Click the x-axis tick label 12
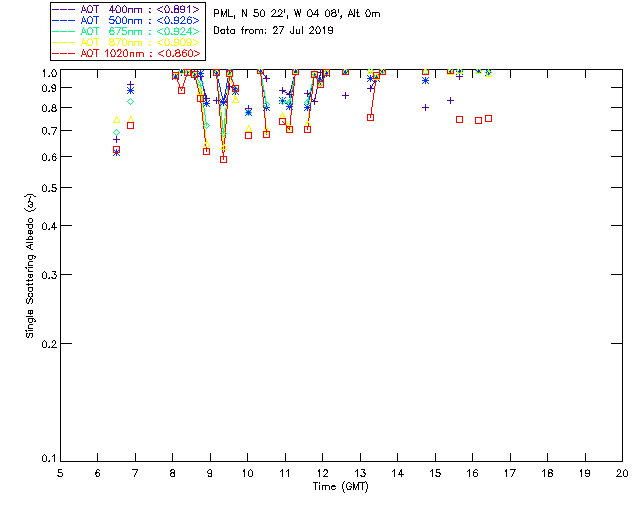The height and width of the screenshot is (512, 640). pos(322,472)
